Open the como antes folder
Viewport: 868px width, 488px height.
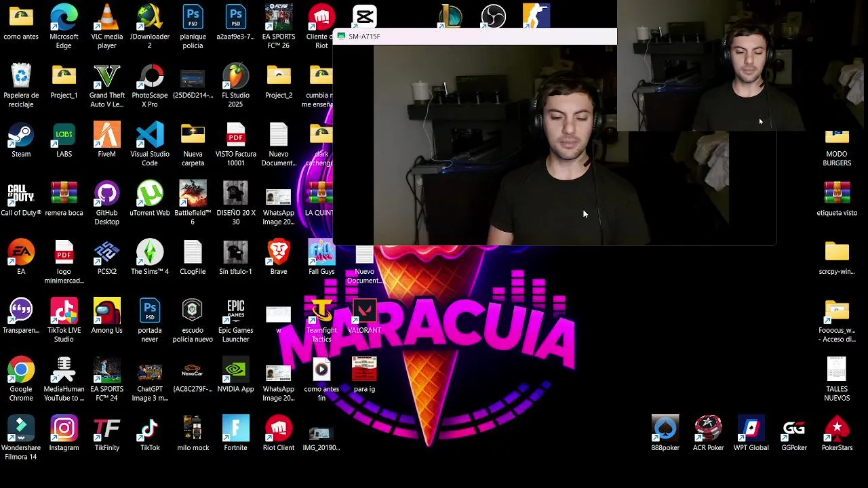(21, 22)
